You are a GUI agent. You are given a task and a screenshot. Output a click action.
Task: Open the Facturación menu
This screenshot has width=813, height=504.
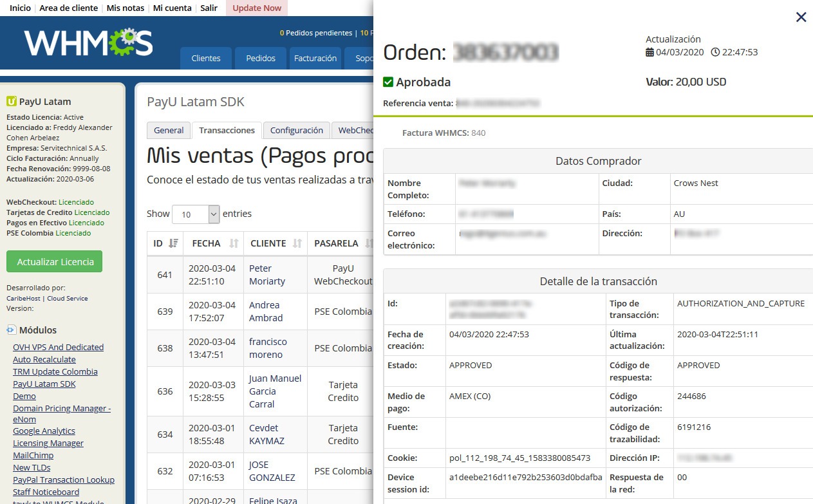click(x=315, y=58)
